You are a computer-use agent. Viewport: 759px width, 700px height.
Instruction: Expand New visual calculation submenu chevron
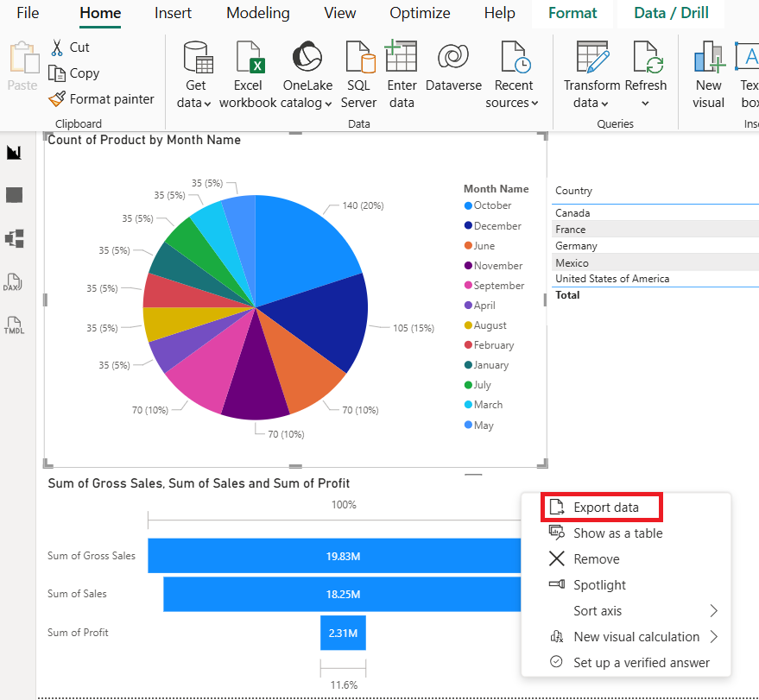click(x=714, y=636)
